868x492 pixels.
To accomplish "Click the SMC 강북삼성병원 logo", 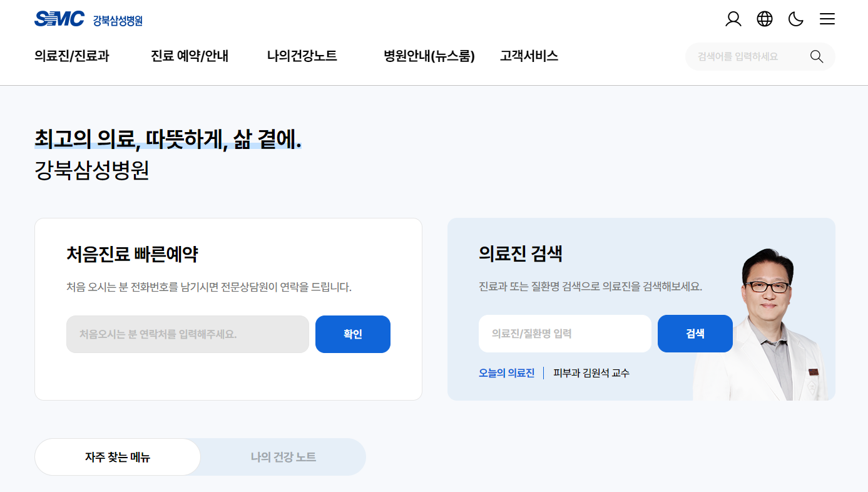I will click(x=88, y=19).
